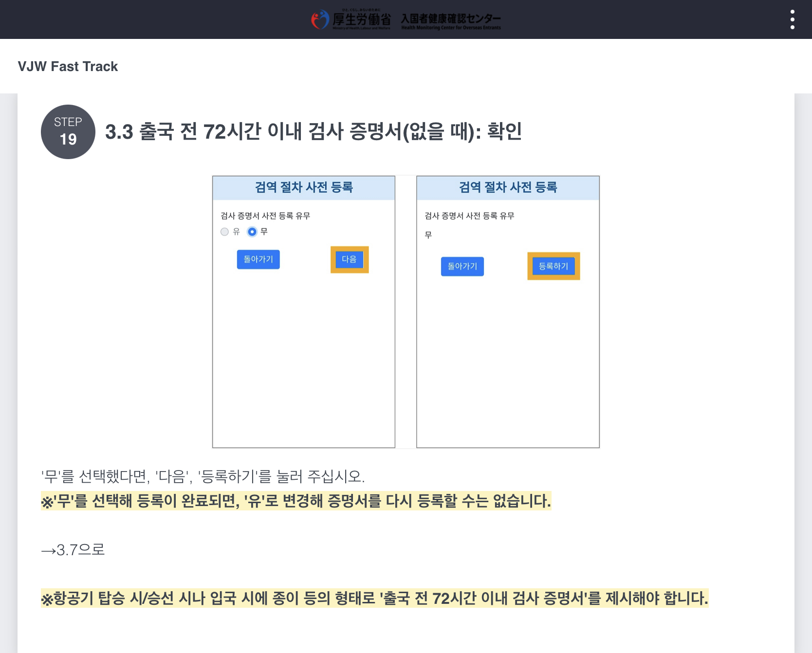Image resolution: width=812 pixels, height=653 pixels.
Task: Click the orange-highlighted 등록하기 button
Action: point(554,266)
